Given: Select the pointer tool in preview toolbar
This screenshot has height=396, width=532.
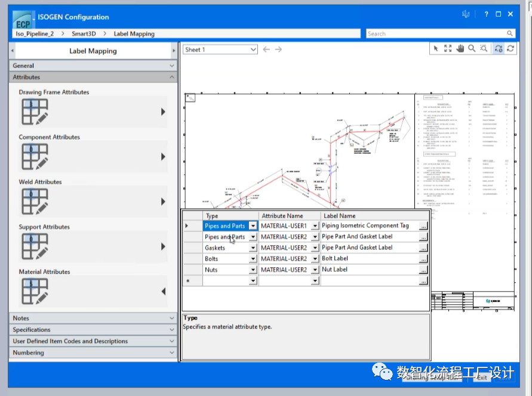Looking at the screenshot, I should tap(436, 49).
